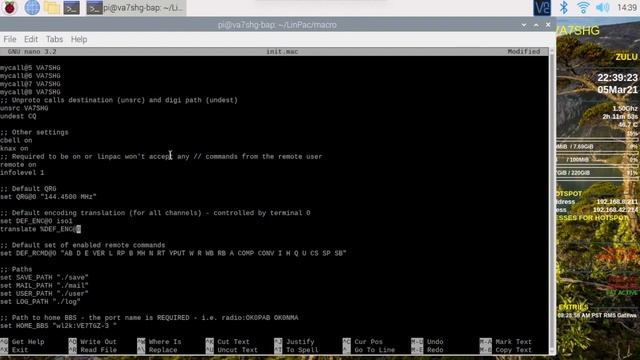640x360 pixels.
Task: Click the 'Redo' nano shortcut
Action: click(427, 350)
